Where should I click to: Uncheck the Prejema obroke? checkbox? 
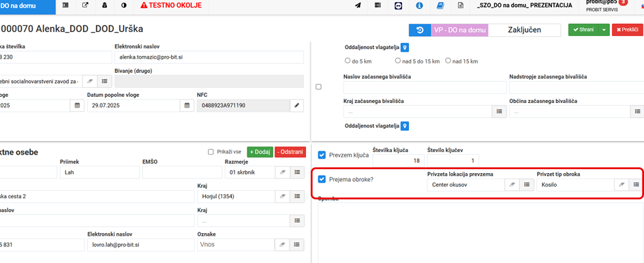[322, 179]
